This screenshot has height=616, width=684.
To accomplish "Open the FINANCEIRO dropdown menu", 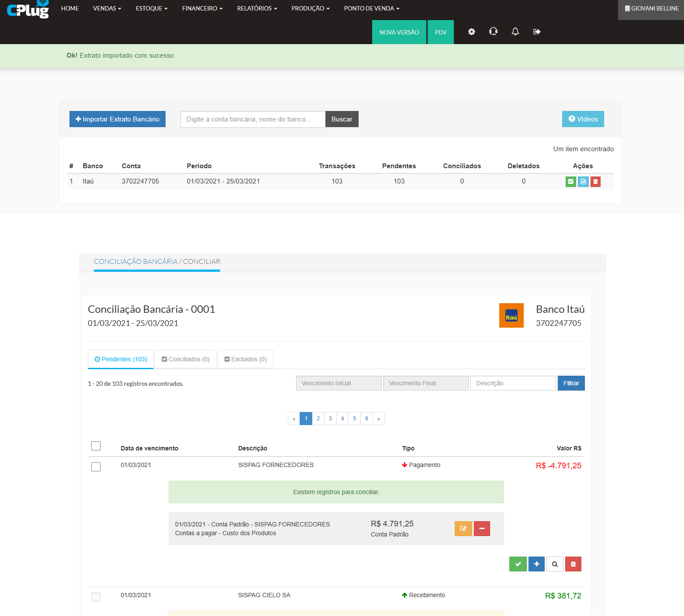I will point(202,8).
